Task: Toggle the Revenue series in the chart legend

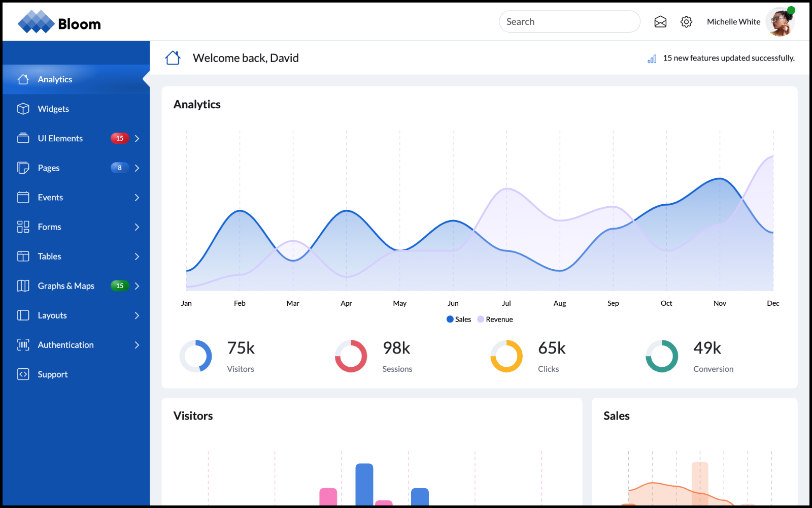Action: 495,319
